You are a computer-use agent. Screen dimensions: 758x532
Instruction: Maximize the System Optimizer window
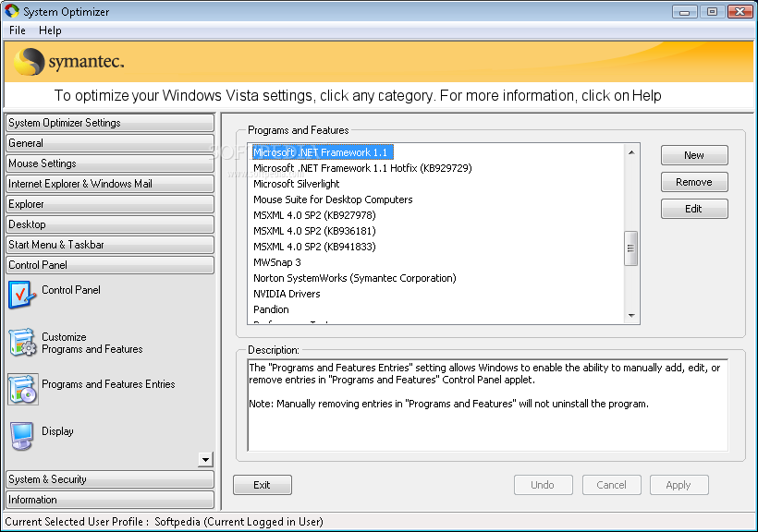(x=712, y=12)
